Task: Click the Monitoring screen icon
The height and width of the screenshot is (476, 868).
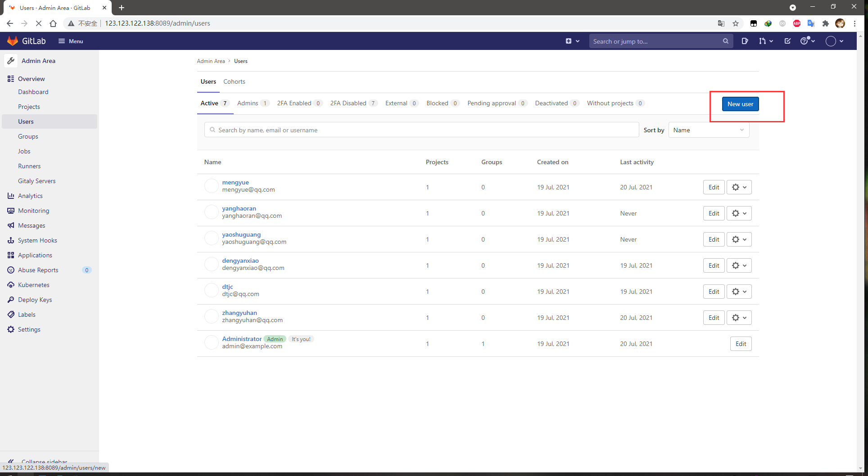Action: click(x=11, y=211)
